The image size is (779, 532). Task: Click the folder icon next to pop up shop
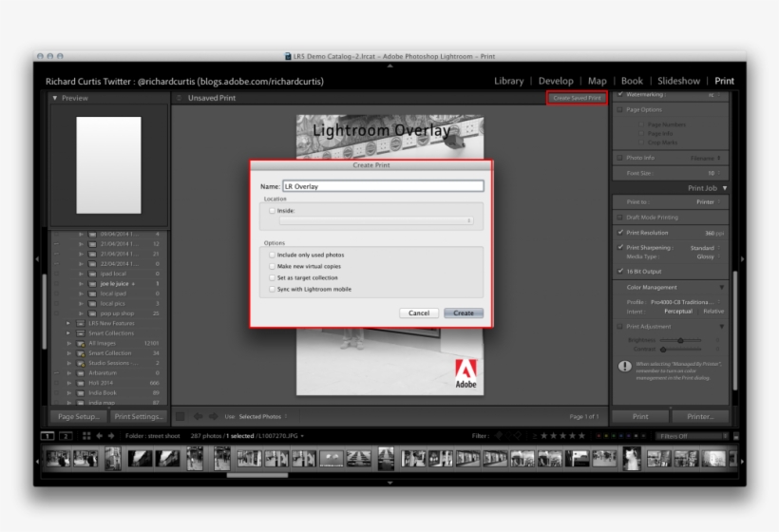click(x=92, y=313)
